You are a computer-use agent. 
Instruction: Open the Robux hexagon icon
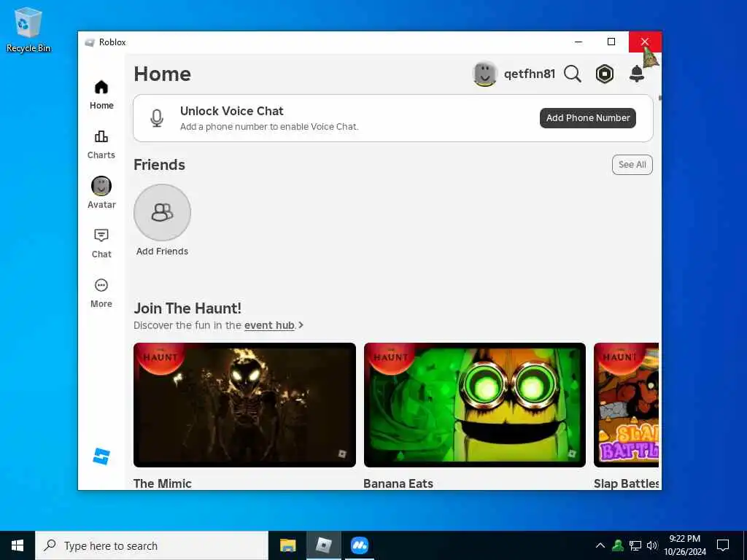(605, 74)
